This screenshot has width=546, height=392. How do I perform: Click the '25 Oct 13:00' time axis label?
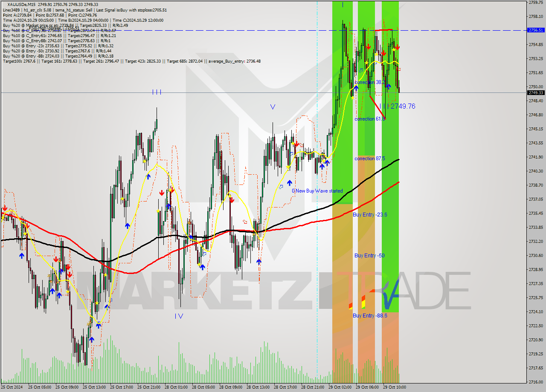click(94, 387)
